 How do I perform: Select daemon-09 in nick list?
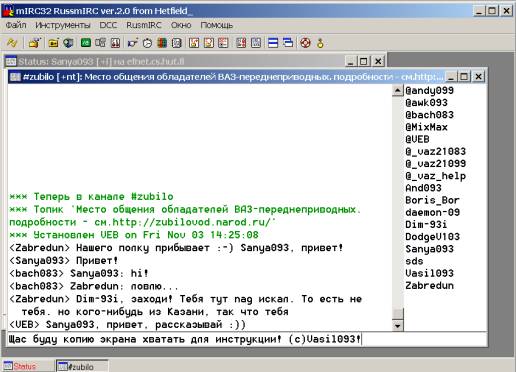[432, 212]
